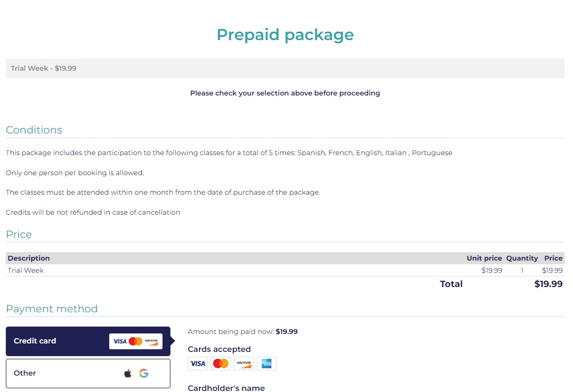The height and width of the screenshot is (392, 573).
Task: Open the Trial Week package dropdown
Action: pyautogui.click(x=285, y=68)
